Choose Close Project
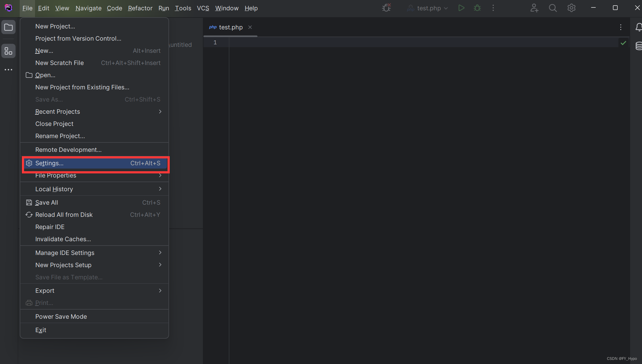 [94, 124]
